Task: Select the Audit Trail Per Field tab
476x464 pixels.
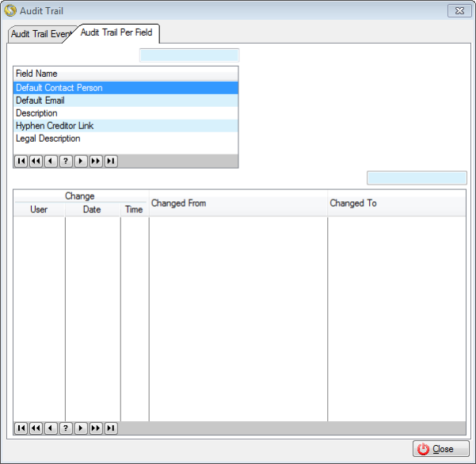Action: (116, 32)
